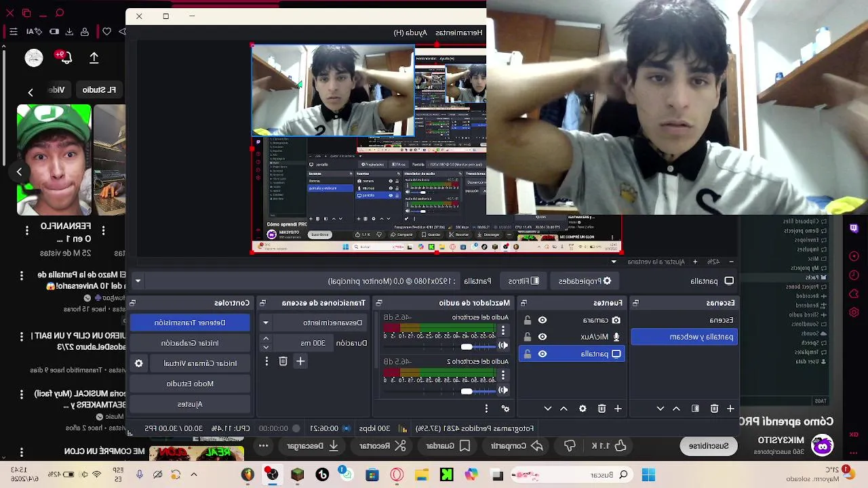Open virtual camera settings gear
Screen dimensions: 868x488
[x=139, y=363]
